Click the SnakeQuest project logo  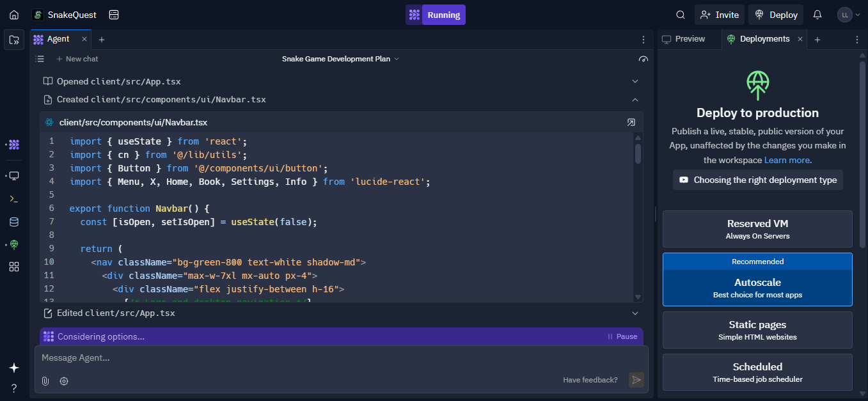click(38, 15)
